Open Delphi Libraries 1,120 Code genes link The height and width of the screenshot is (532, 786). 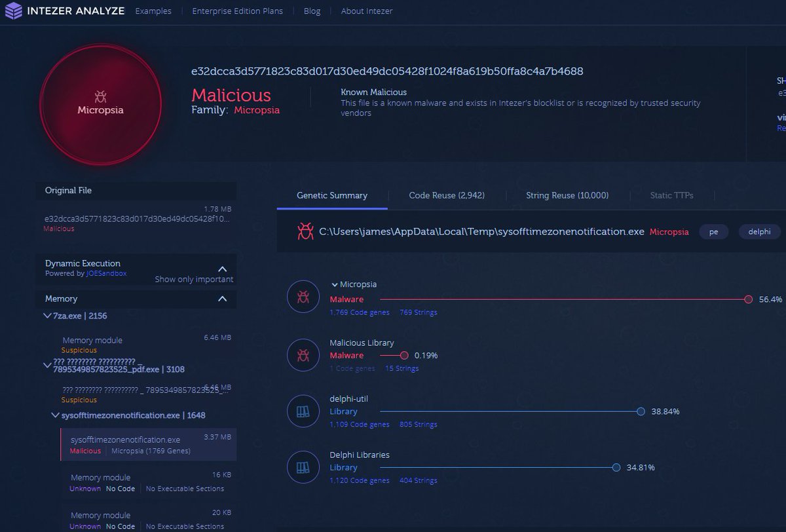tap(360, 481)
